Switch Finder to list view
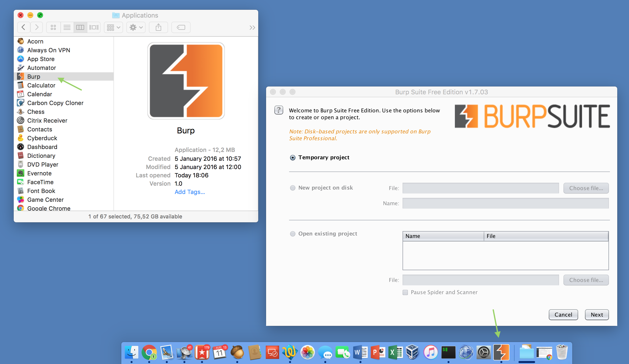Screen dimensions: 629x364 pos(67,27)
